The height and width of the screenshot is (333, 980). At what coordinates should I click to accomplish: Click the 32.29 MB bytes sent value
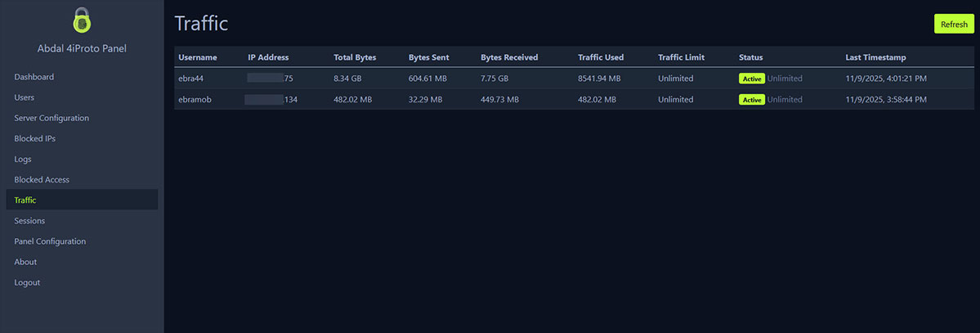[x=425, y=100]
